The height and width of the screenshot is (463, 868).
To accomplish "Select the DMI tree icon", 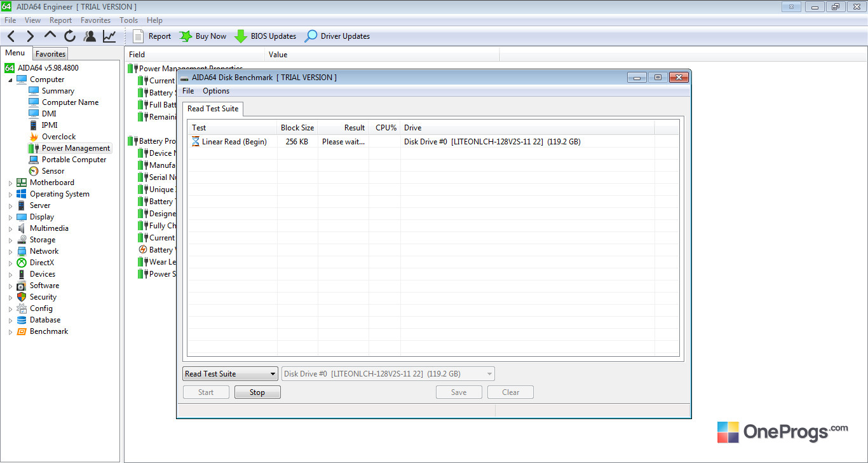I will tap(34, 114).
